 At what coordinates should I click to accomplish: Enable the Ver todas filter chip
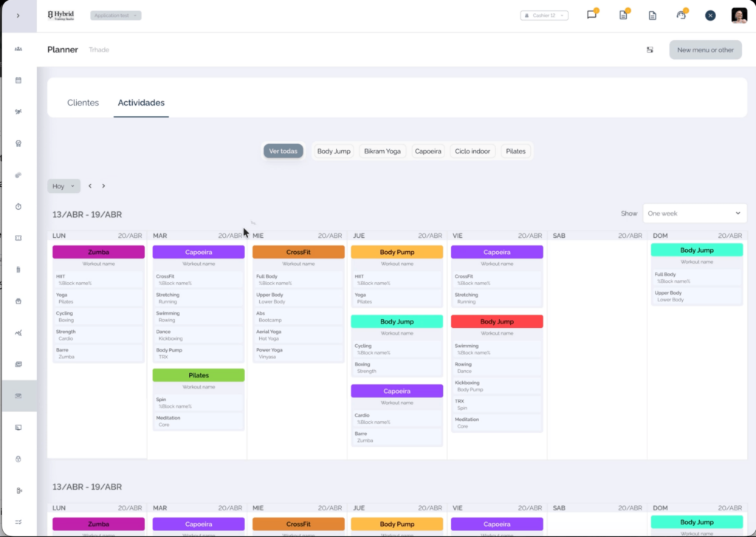[283, 151]
